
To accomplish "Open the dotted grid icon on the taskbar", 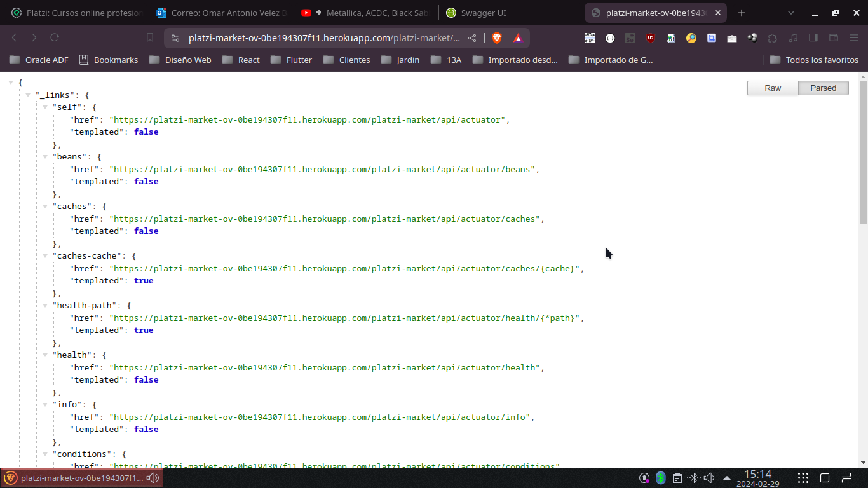I will (x=803, y=478).
